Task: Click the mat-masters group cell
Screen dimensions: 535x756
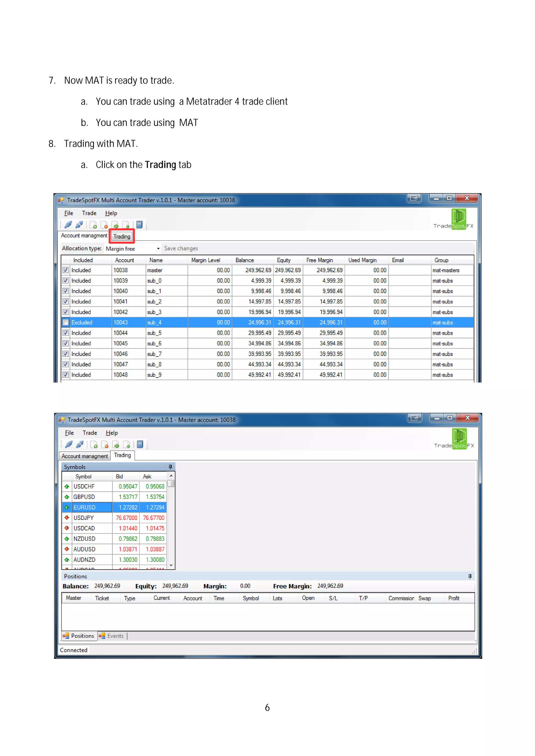Action: [452, 270]
